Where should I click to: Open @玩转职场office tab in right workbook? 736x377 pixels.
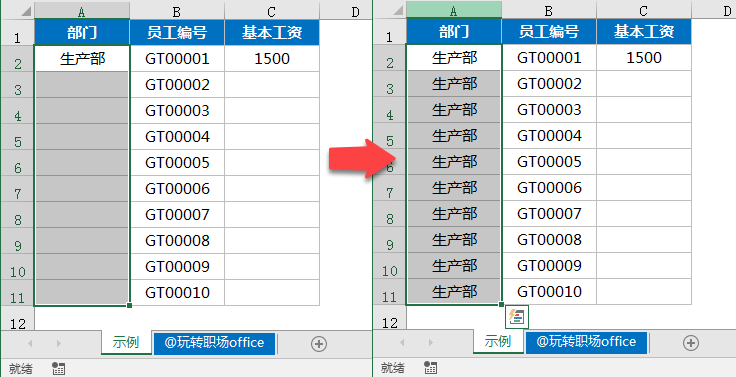pyautogui.click(x=586, y=342)
